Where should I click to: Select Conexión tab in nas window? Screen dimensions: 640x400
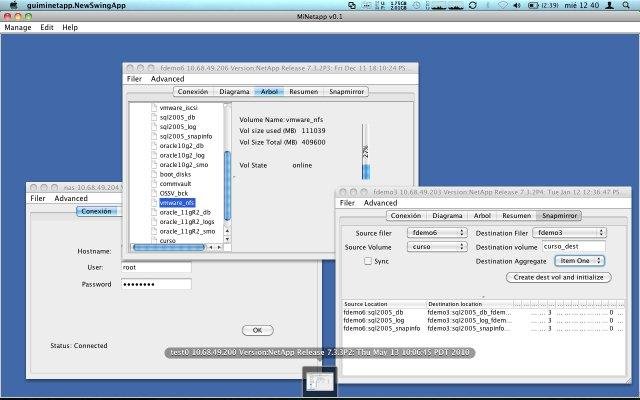coord(96,211)
